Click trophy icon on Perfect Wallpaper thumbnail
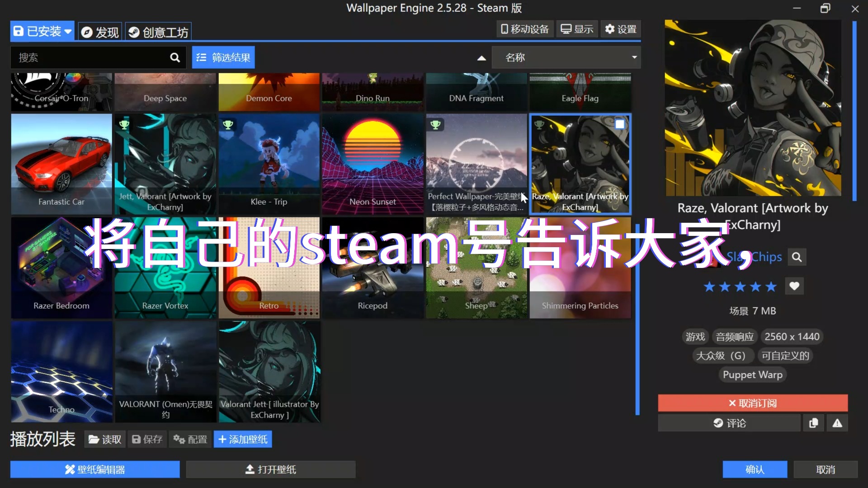 click(435, 124)
